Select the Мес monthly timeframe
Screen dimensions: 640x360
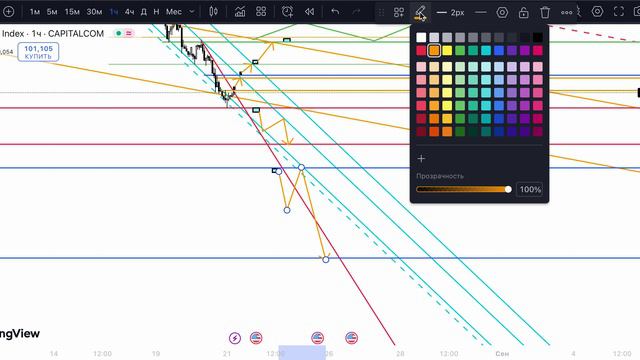173,12
